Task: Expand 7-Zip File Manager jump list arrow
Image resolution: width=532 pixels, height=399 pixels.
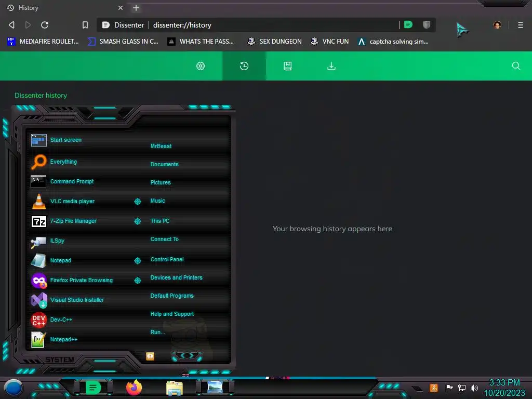Action: coord(137,221)
